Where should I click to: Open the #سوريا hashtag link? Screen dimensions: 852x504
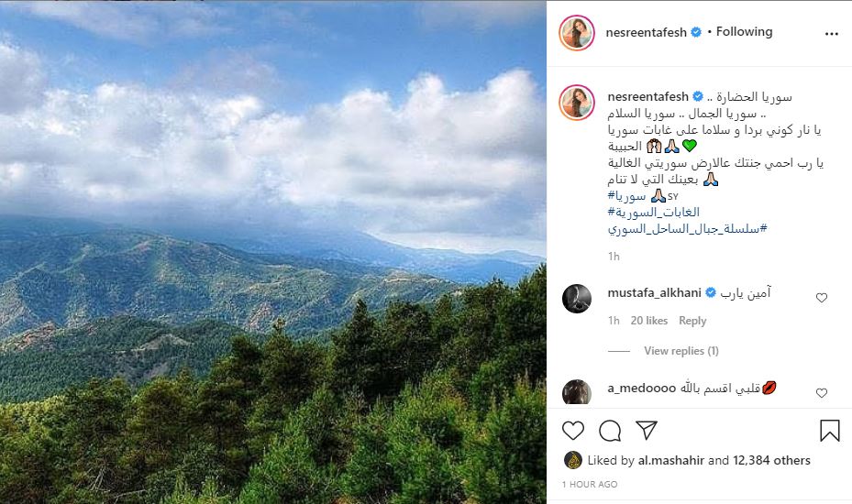pos(626,195)
